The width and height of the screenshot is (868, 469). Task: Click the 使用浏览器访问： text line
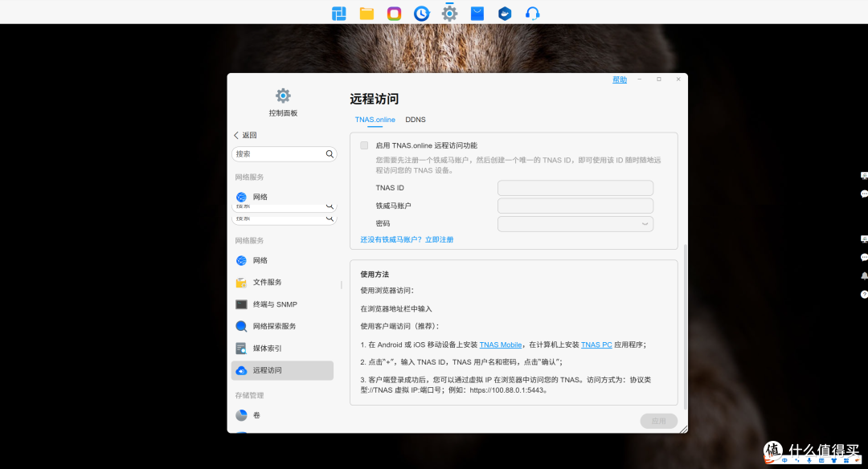pyautogui.click(x=387, y=291)
